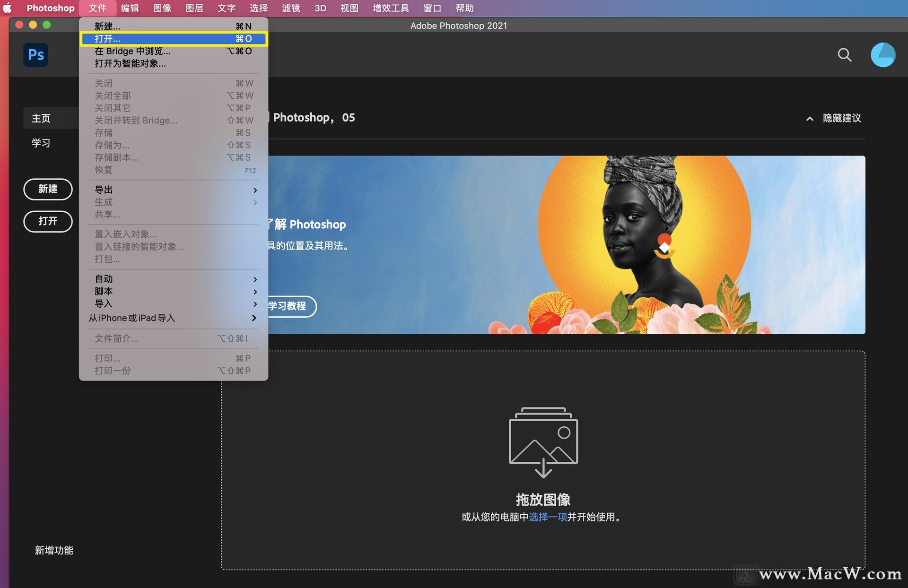Open the Photoshop application menu
The width and height of the screenshot is (908, 588).
coord(50,8)
